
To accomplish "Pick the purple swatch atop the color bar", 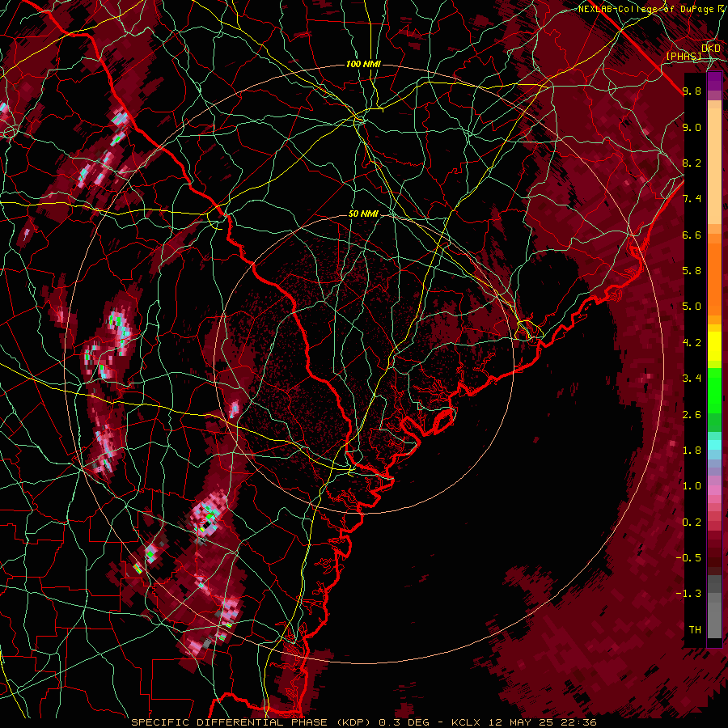I will (x=714, y=81).
